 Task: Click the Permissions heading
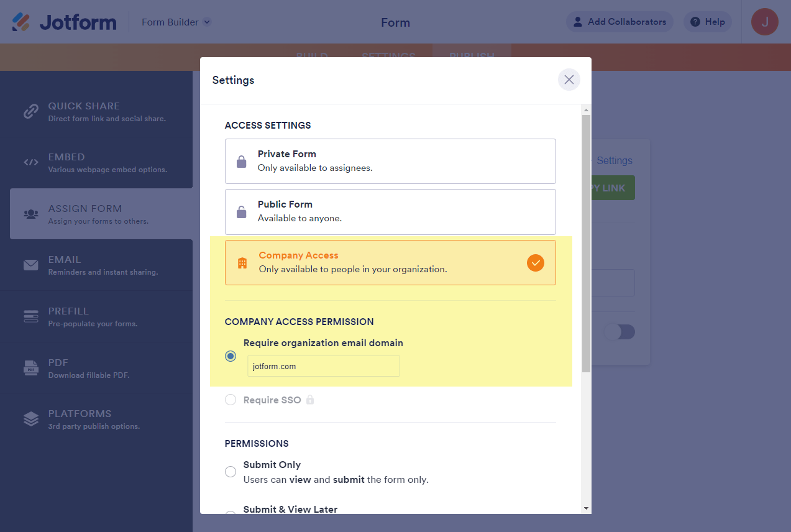pyautogui.click(x=257, y=443)
